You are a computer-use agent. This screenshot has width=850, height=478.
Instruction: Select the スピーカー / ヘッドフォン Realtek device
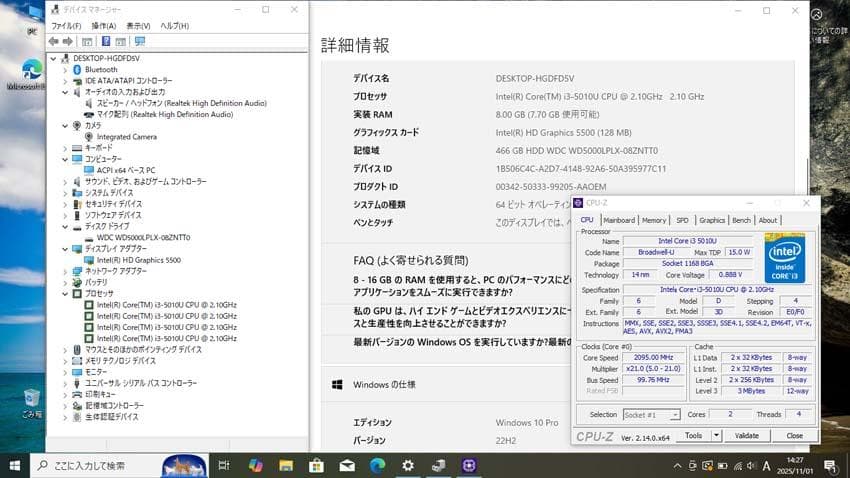click(x=182, y=103)
